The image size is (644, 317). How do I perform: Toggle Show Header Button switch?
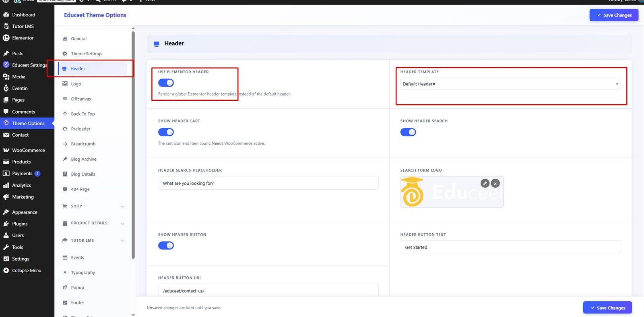coord(166,246)
